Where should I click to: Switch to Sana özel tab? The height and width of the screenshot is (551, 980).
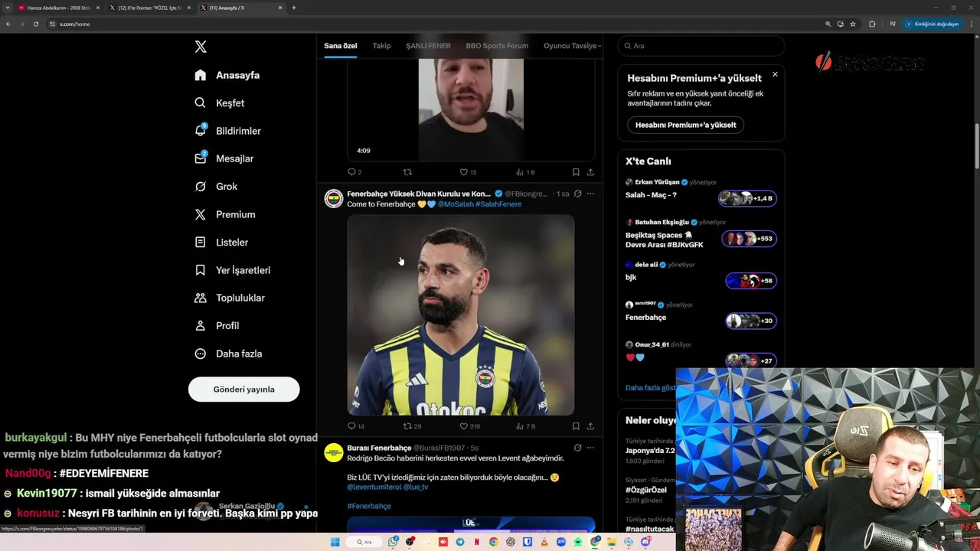click(x=340, y=46)
